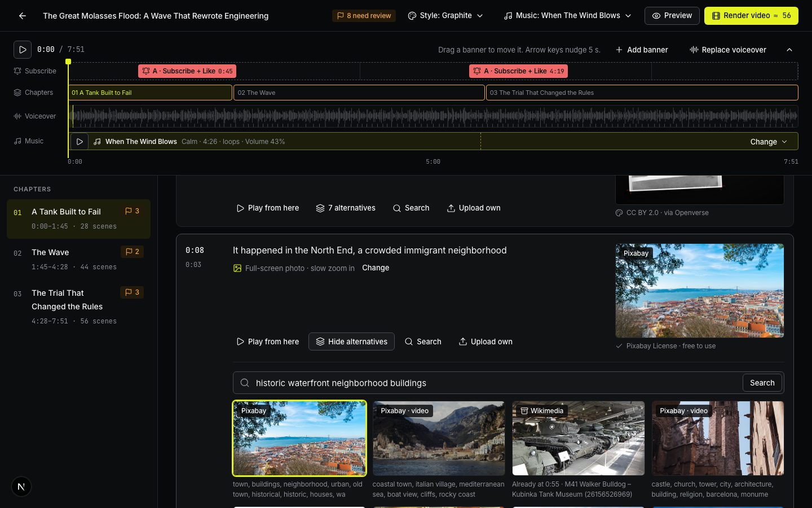812x508 pixels.
Task: Open the Style: Graphite dropdown
Action: 445,16
